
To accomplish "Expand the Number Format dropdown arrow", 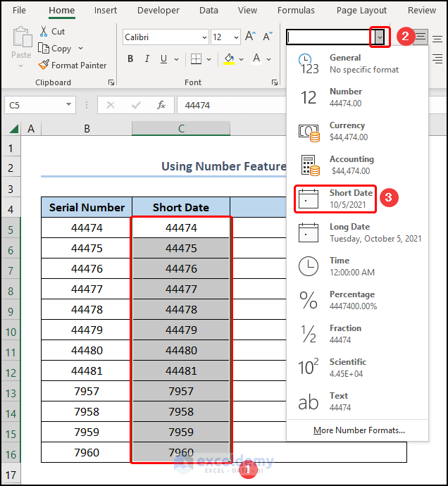I will point(380,37).
